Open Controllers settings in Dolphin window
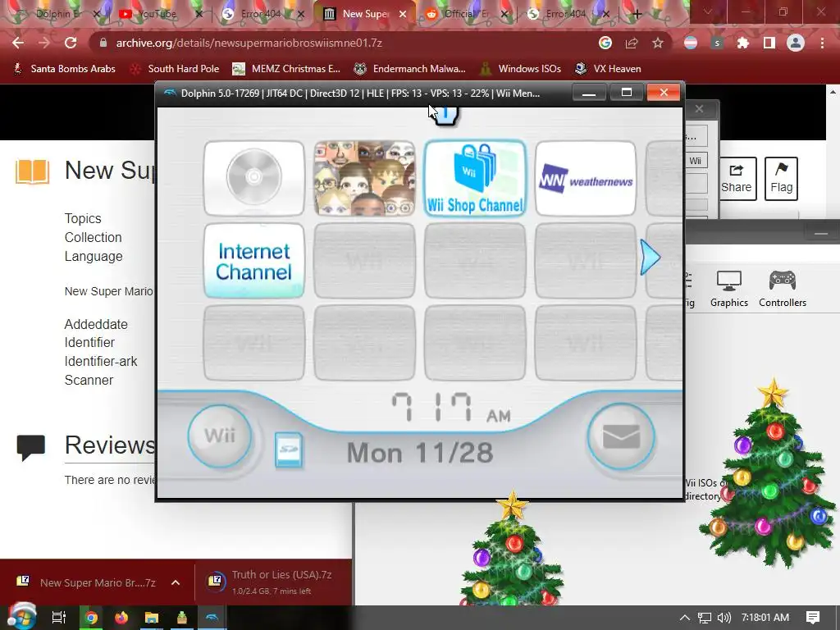 click(782, 290)
